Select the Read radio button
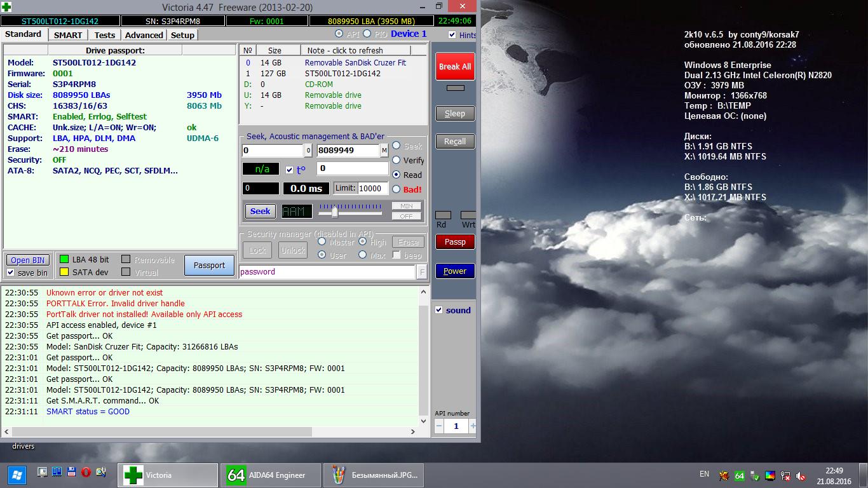 tap(397, 175)
